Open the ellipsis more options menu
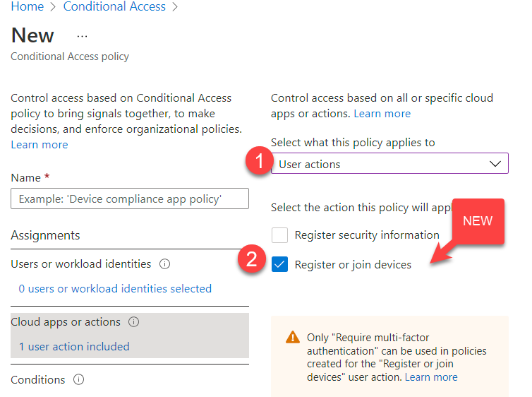 click(x=82, y=36)
